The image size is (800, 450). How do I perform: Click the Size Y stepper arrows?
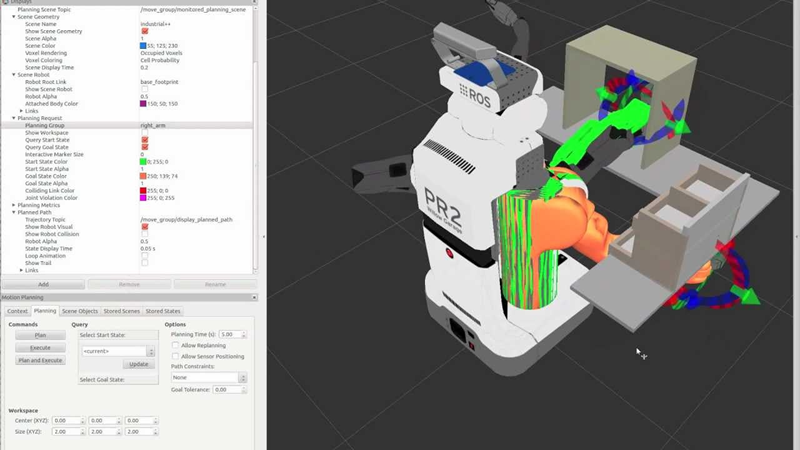pos(119,432)
